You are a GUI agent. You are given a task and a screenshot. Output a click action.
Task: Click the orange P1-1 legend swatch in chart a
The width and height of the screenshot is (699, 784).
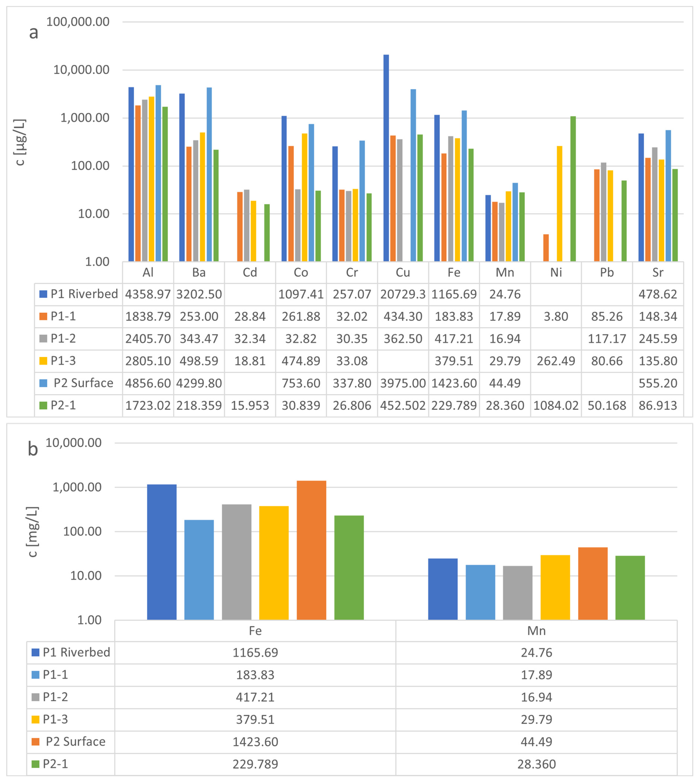(43, 317)
